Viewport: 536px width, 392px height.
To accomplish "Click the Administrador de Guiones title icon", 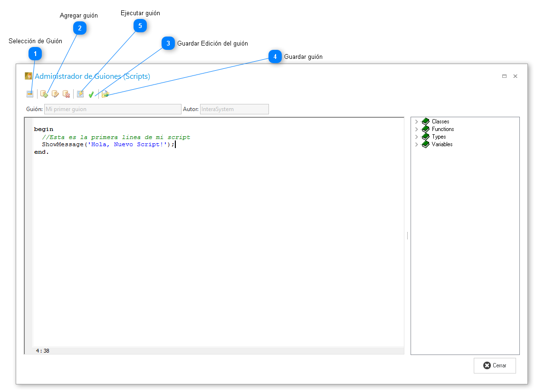I will click(29, 76).
